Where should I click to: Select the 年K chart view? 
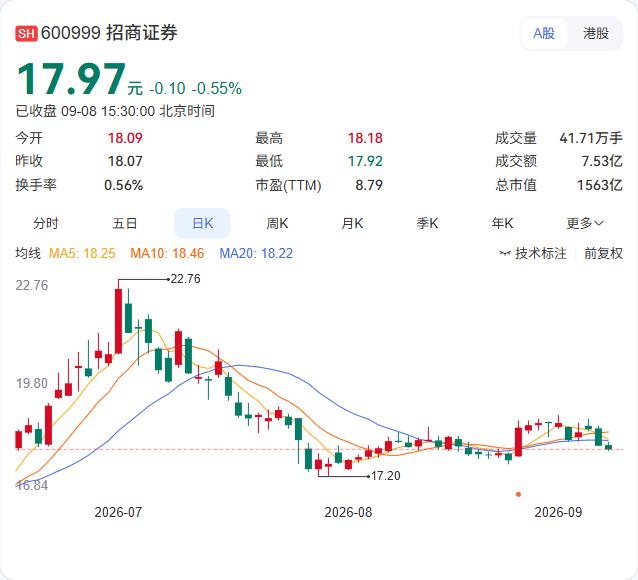(x=502, y=223)
